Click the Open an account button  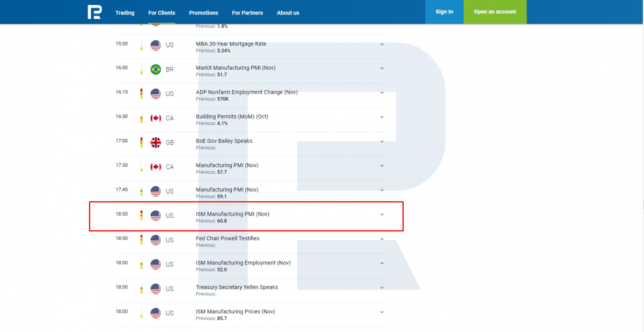click(495, 12)
